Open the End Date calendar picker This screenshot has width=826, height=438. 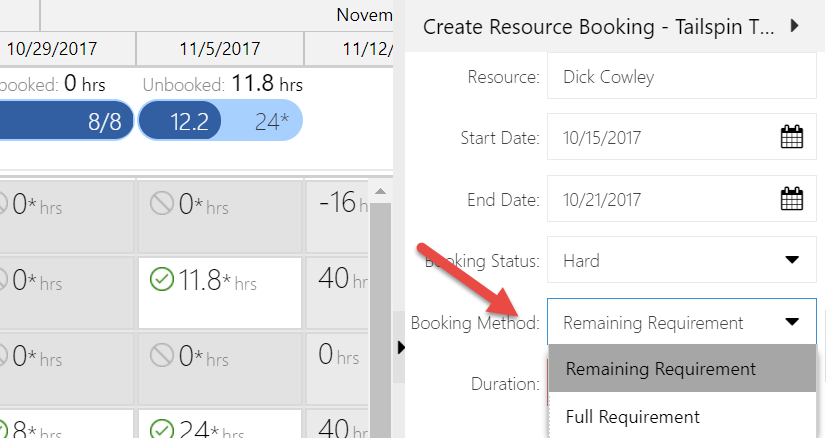tap(791, 199)
